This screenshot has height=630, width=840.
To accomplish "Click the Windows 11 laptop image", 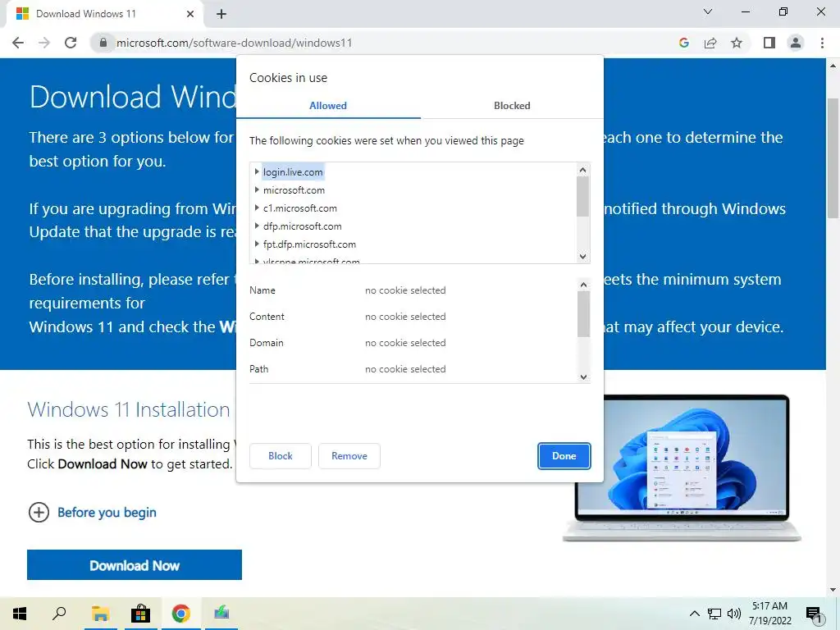I will point(682,468).
